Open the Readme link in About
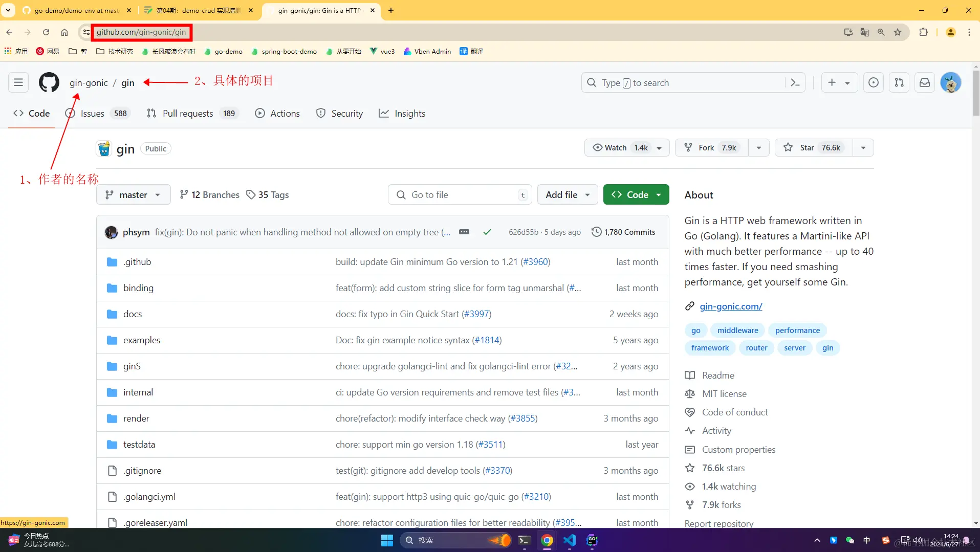Viewport: 980px width, 552px height. click(x=718, y=376)
